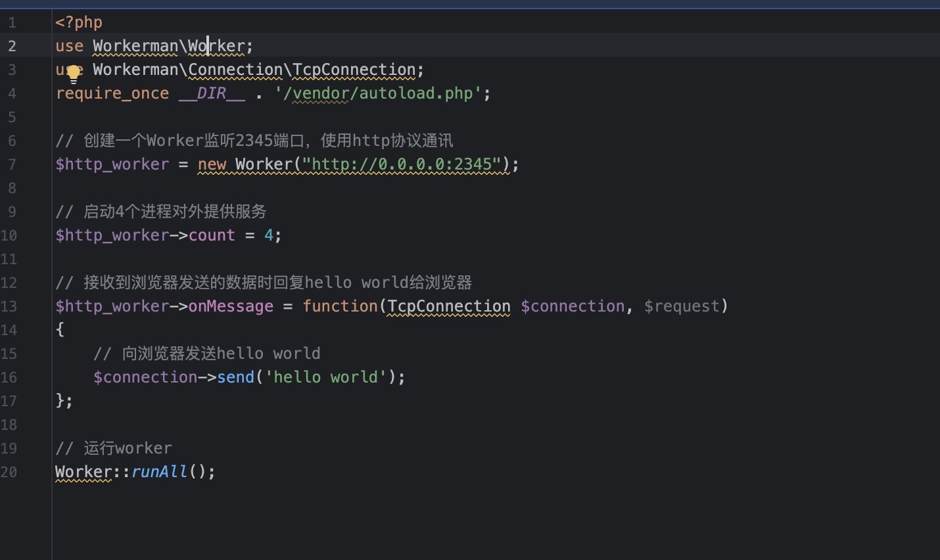Click 'Worker' on the last code line
The width and height of the screenshot is (940, 560).
tap(83, 472)
